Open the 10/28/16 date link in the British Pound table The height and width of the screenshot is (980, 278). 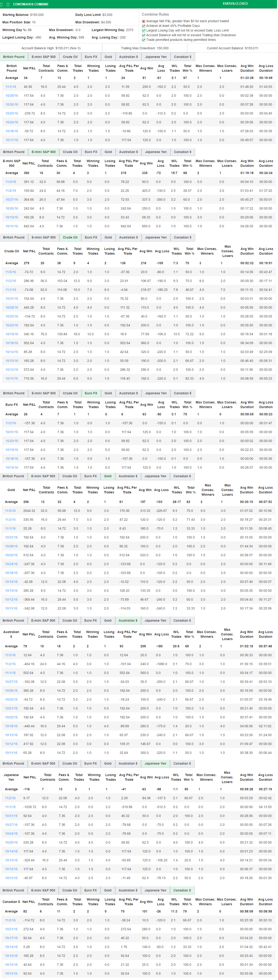tap(11, 96)
